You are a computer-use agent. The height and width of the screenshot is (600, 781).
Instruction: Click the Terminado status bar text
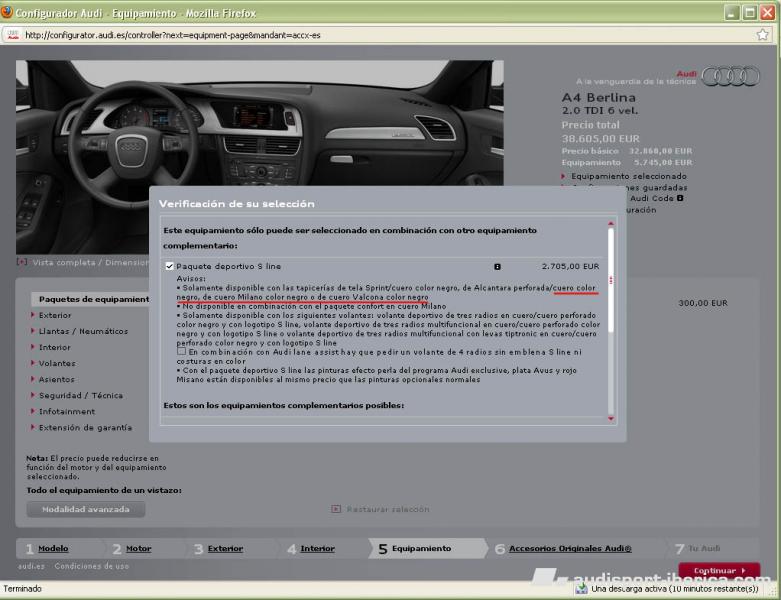[x=22, y=589]
